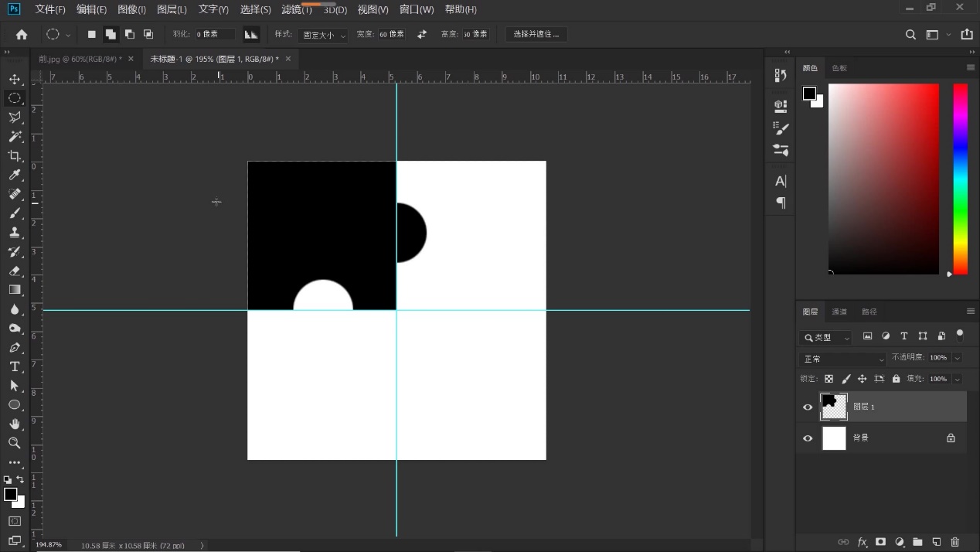Screen dimensions: 980x552
Task: Select the Move tool
Action: coord(15,79)
